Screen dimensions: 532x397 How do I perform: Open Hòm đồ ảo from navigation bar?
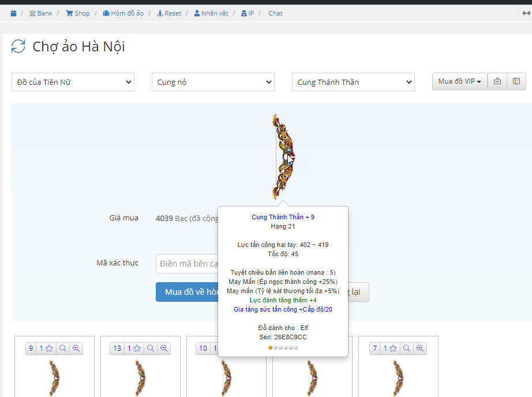click(x=123, y=13)
